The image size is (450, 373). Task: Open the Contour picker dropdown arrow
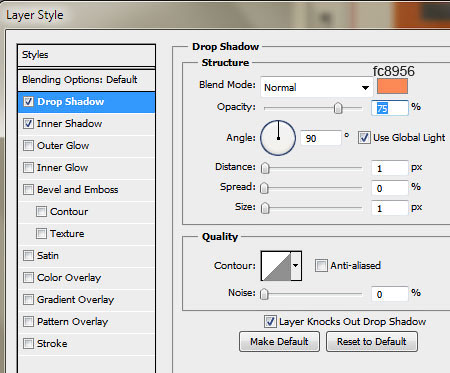tap(296, 266)
